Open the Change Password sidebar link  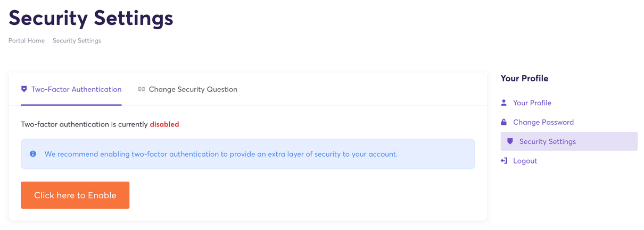543,122
